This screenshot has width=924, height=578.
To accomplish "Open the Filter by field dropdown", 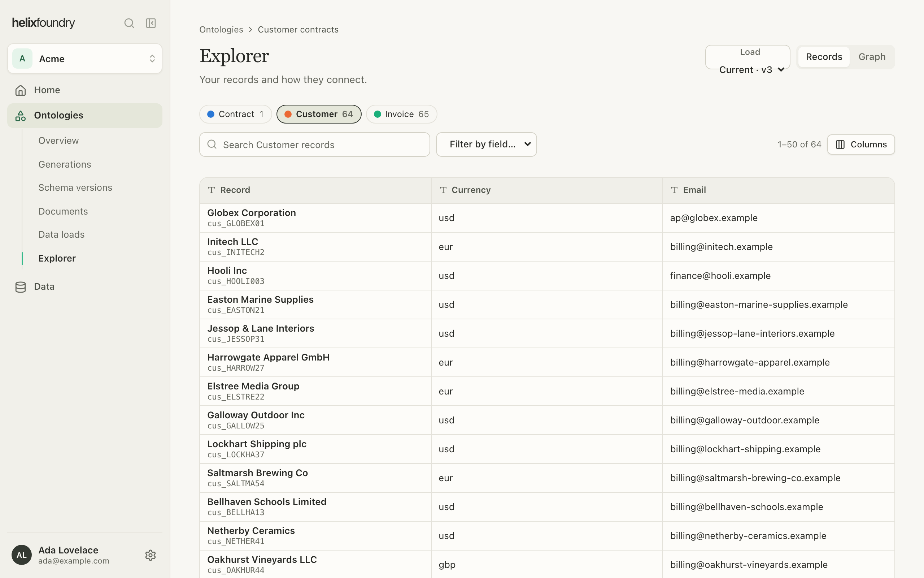I will [487, 144].
